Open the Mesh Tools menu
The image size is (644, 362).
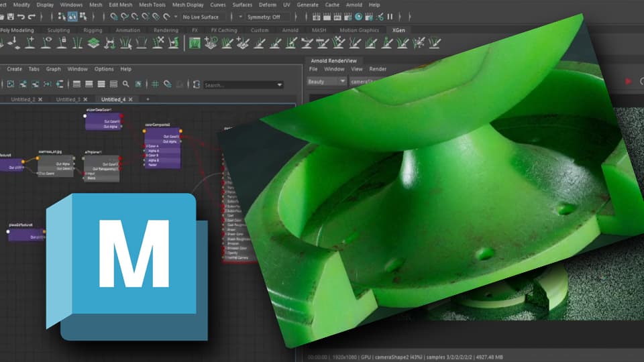pos(152,5)
